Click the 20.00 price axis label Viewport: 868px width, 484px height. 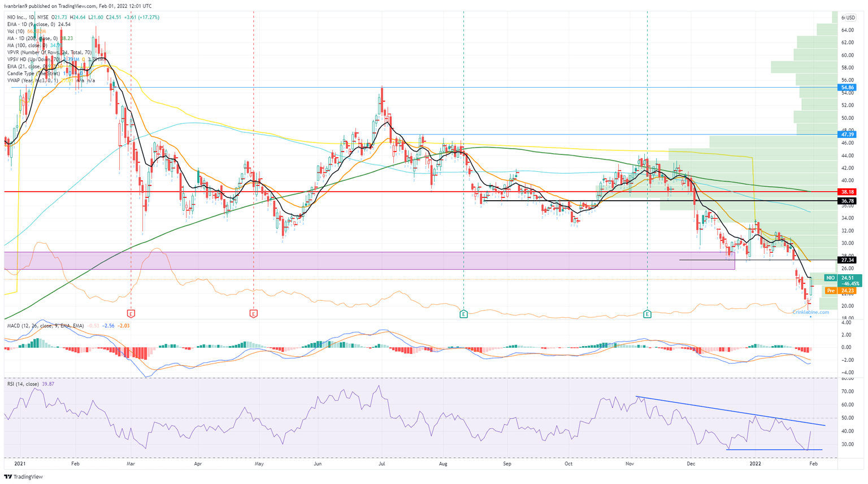(847, 306)
